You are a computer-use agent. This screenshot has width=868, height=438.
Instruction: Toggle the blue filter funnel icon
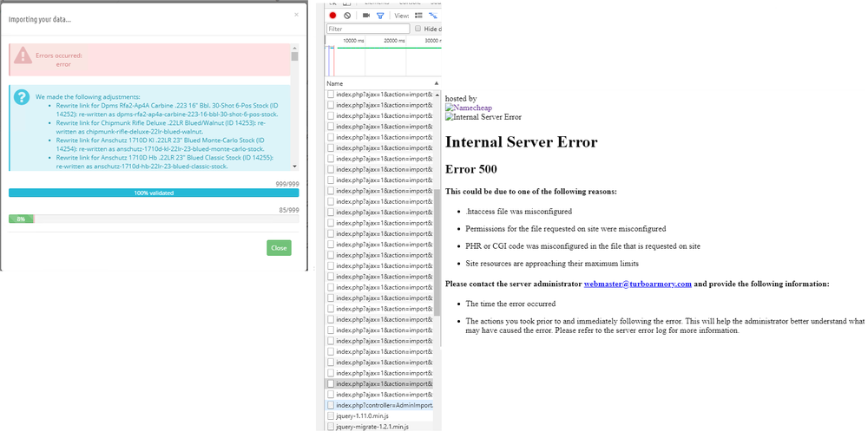(380, 16)
